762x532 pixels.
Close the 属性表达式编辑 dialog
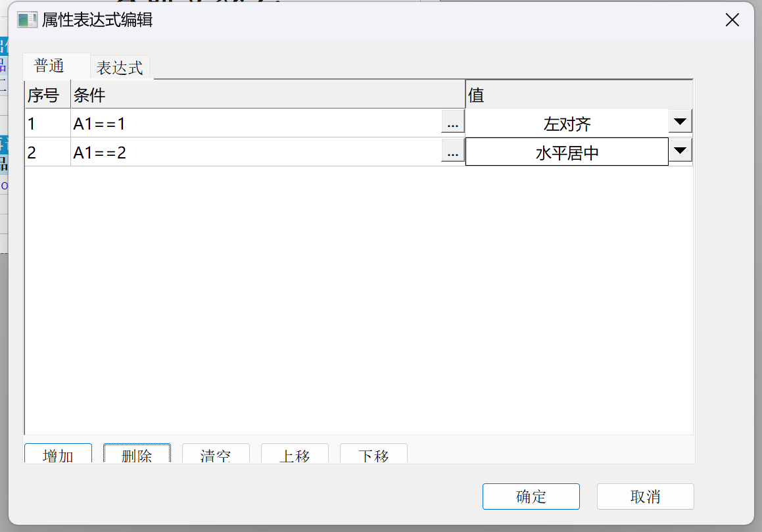[732, 20]
